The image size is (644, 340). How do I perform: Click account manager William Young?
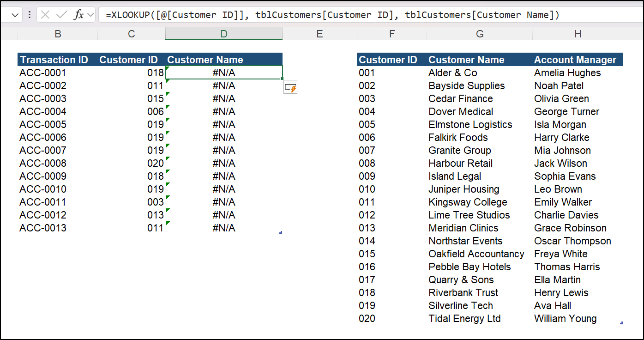pyautogui.click(x=578, y=318)
